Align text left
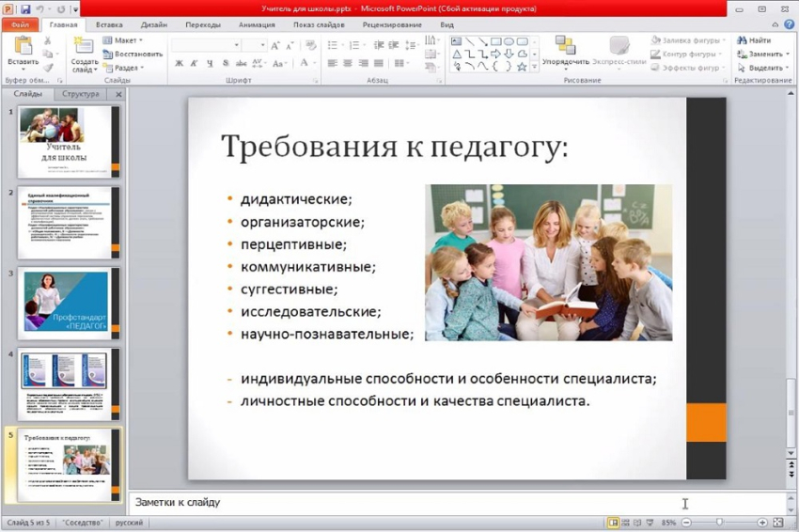This screenshot has height=532, width=799. 332,63
